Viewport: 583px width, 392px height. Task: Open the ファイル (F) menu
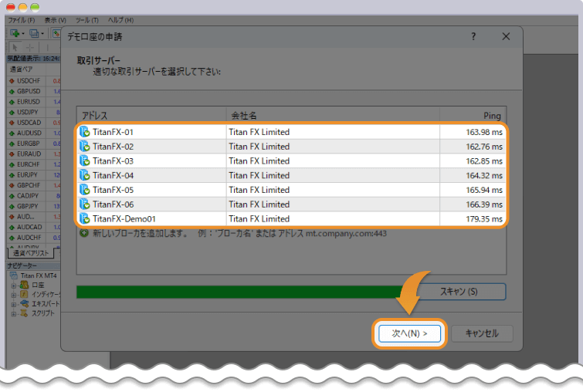(x=22, y=20)
